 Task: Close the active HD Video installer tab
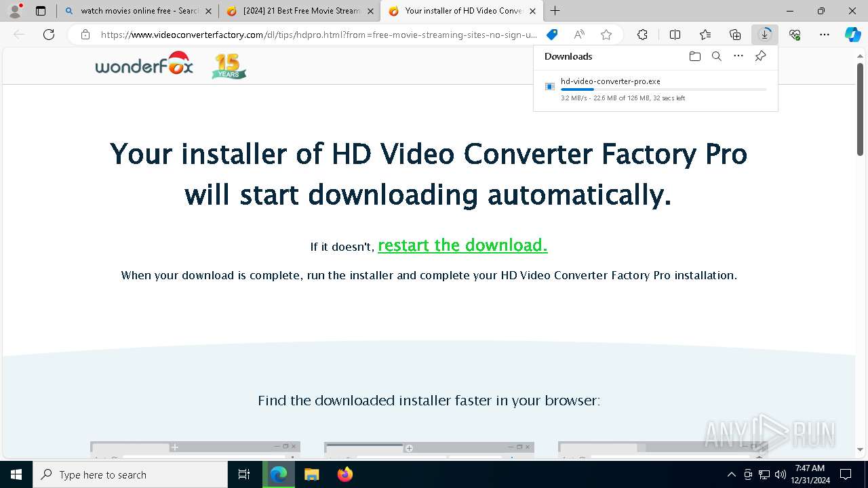pos(532,11)
